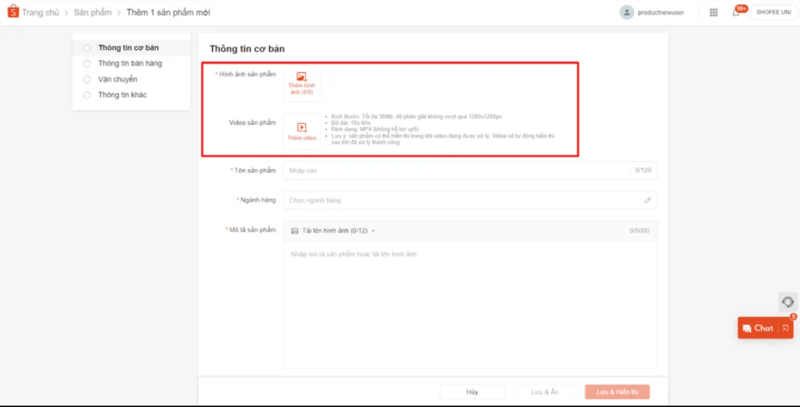The width and height of the screenshot is (800, 407).
Task: Open the notifications bell icon
Action: 736,13
